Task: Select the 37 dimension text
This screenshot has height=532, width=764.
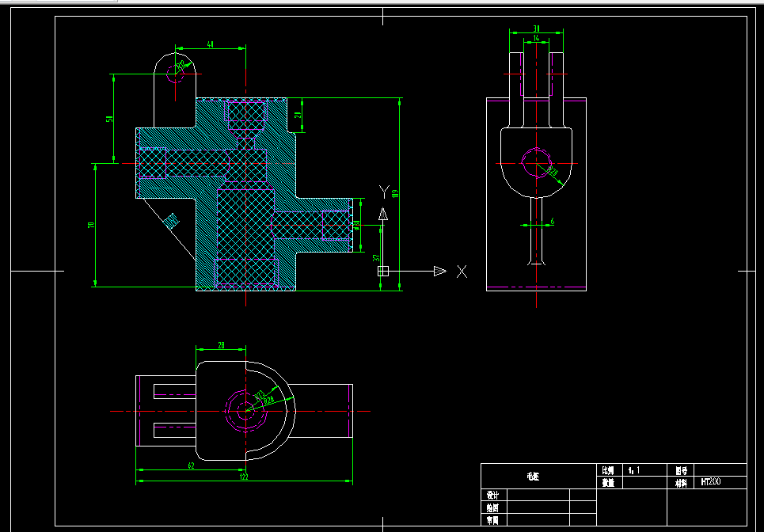Action: [376, 259]
